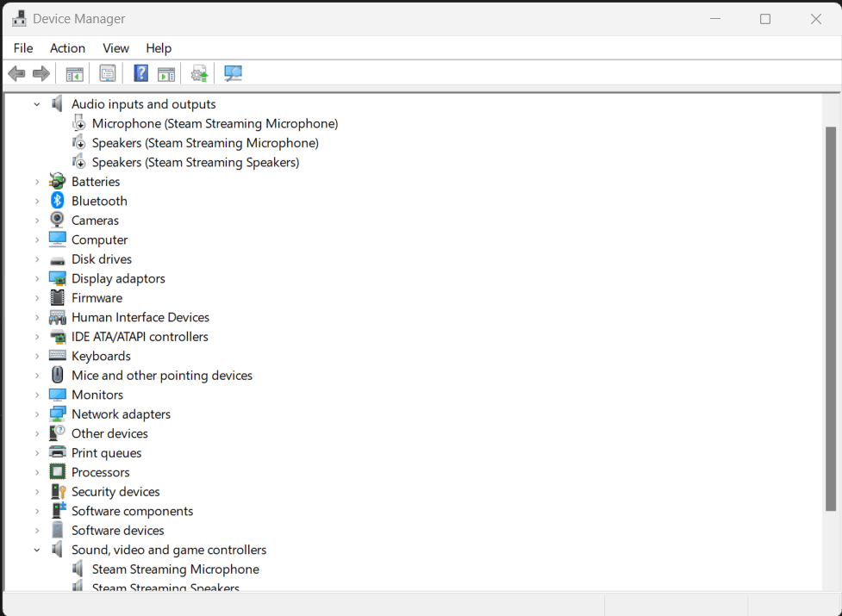Screen dimensions: 842x616
Task: Click the Device Manager icon in title bar
Action: click(x=19, y=17)
